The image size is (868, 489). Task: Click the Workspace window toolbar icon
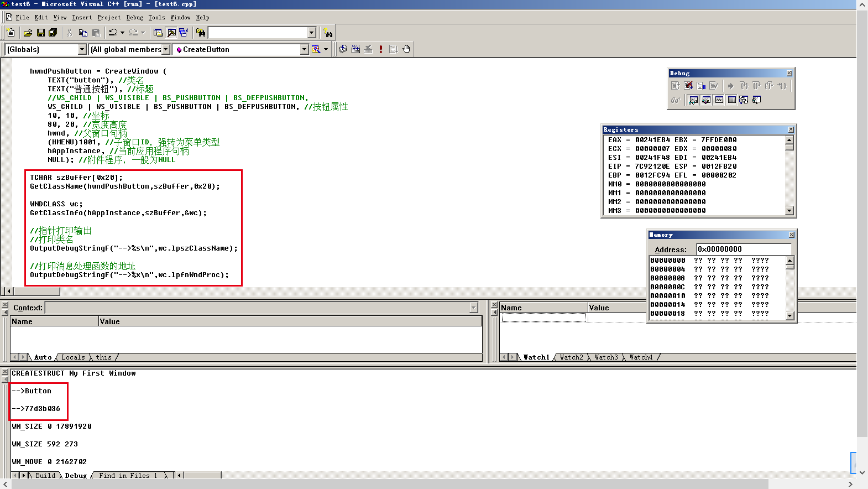(x=158, y=33)
